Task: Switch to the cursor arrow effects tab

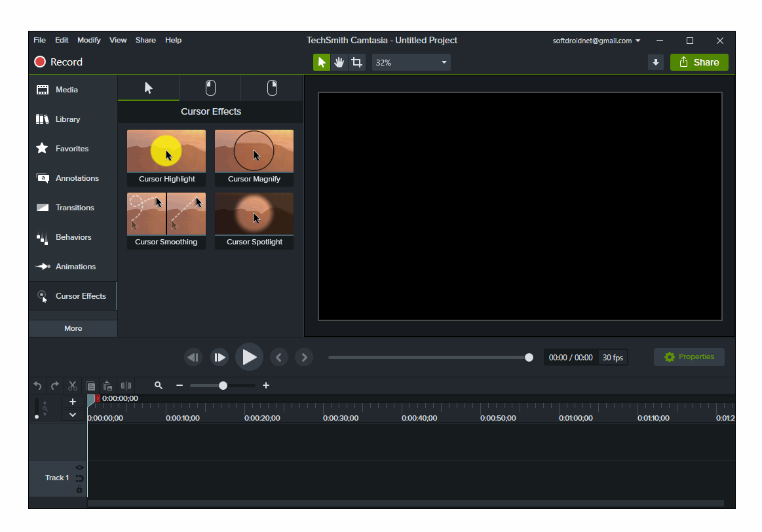Action: pyautogui.click(x=148, y=88)
